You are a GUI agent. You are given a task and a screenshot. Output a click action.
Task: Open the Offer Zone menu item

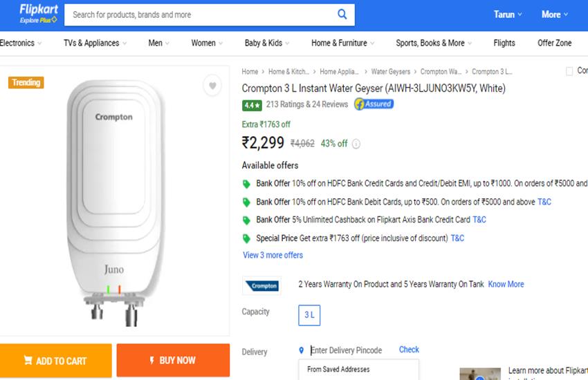[x=554, y=43]
